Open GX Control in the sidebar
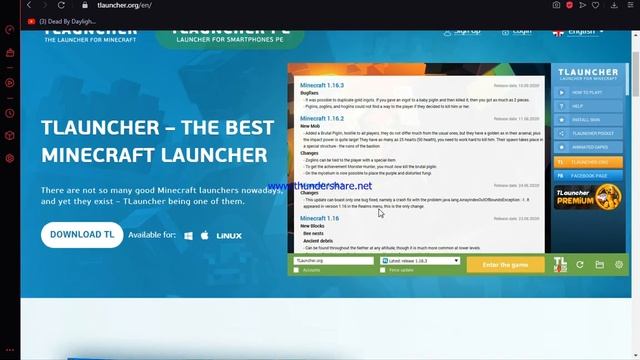Image resolution: width=640 pixels, height=360 pixels. (x=10, y=30)
